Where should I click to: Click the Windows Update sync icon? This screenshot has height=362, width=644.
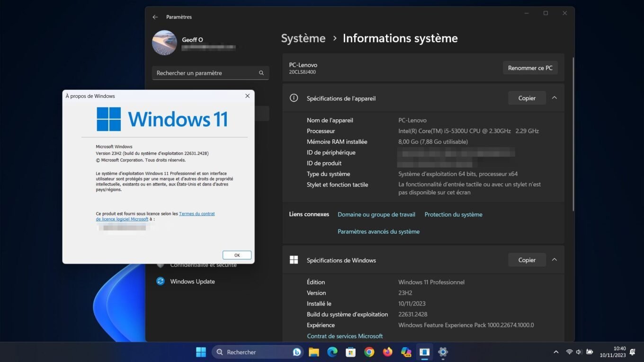point(161,281)
